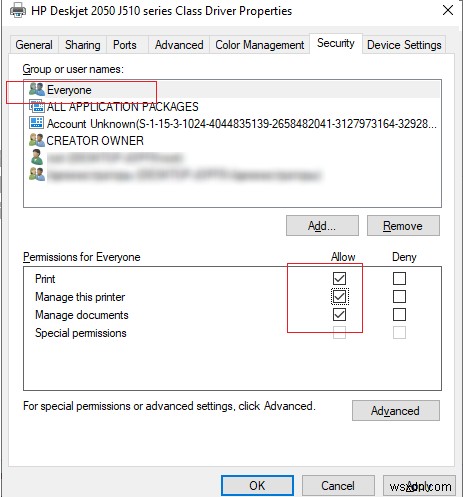
Task: Toggle Deny checkbox for Manage this printer
Action: pos(399,296)
